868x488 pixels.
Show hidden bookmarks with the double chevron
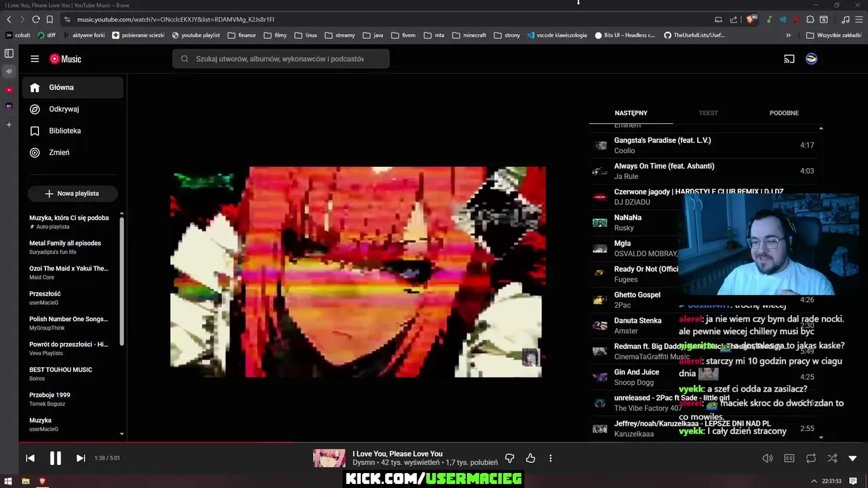pos(788,35)
